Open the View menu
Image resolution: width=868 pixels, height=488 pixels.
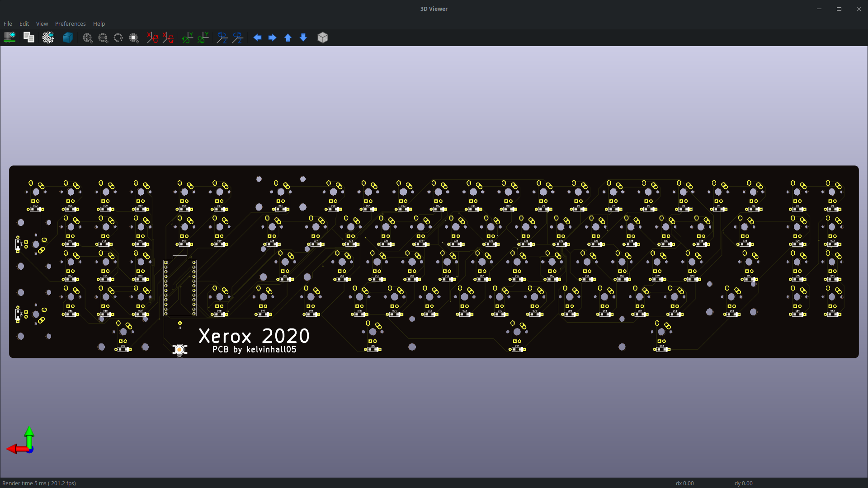42,23
